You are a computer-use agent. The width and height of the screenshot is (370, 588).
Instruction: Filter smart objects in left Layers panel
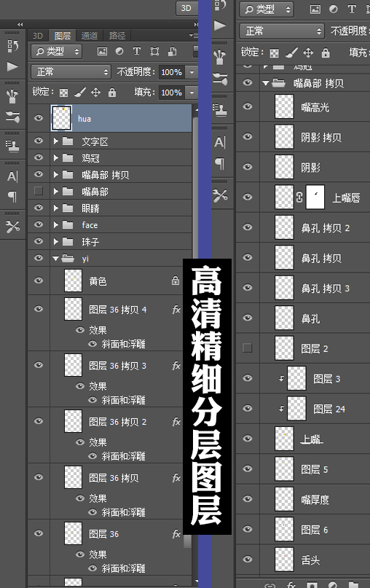[x=172, y=52]
